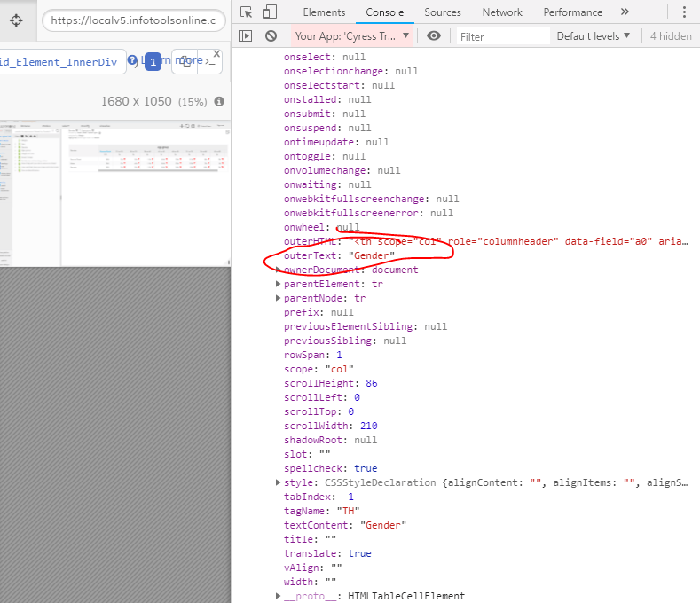Close the selector playground with the x
Viewport: 700px width, 603px height.
click(x=217, y=54)
